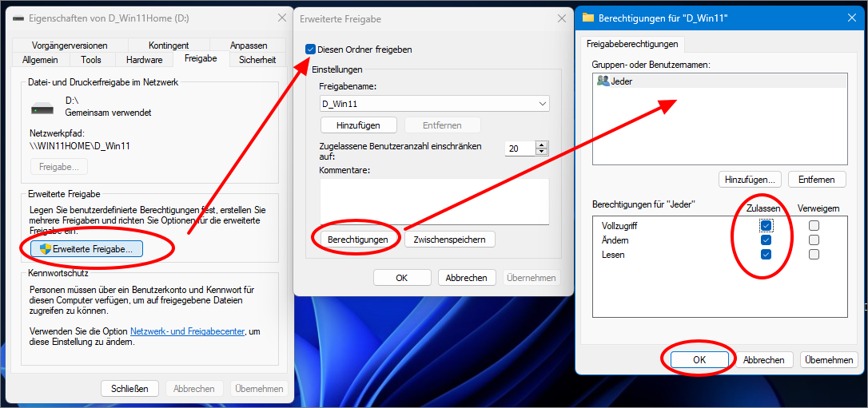Increase the allowed user count stepper
The width and height of the screenshot is (868, 408).
541,145
